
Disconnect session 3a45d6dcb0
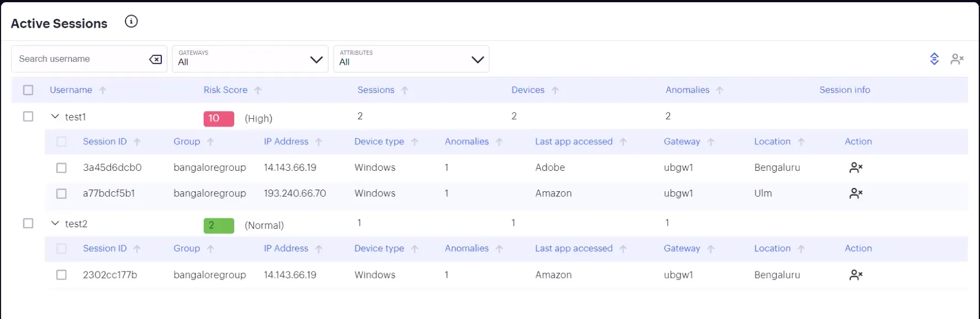click(856, 168)
